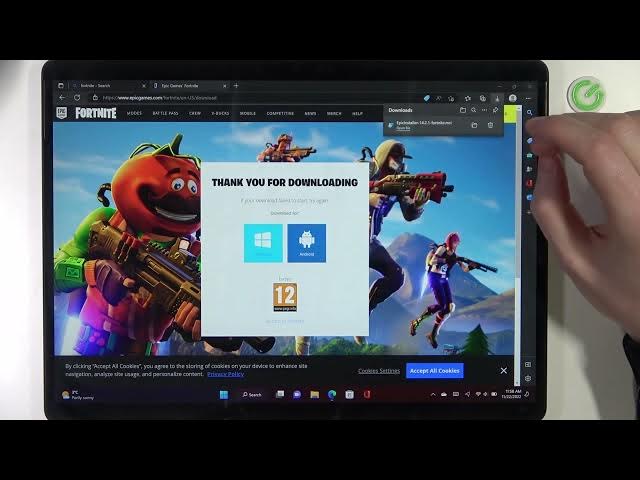Open the Favorites list
The height and width of the screenshot is (480, 640).
point(468,98)
